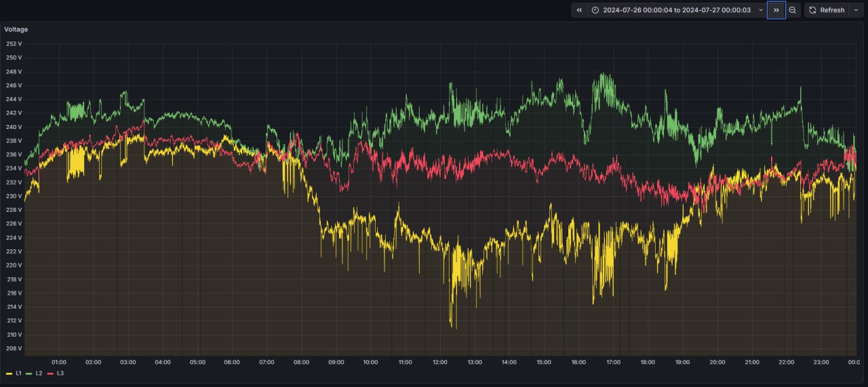
Task: Click the L2 green peak near 17:00
Action: (x=602, y=74)
